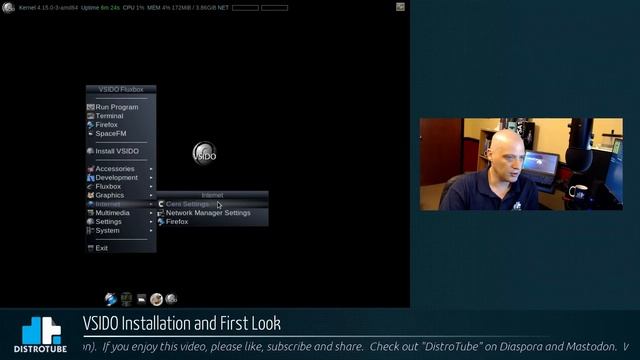Click the Internet category icon

tap(91, 204)
